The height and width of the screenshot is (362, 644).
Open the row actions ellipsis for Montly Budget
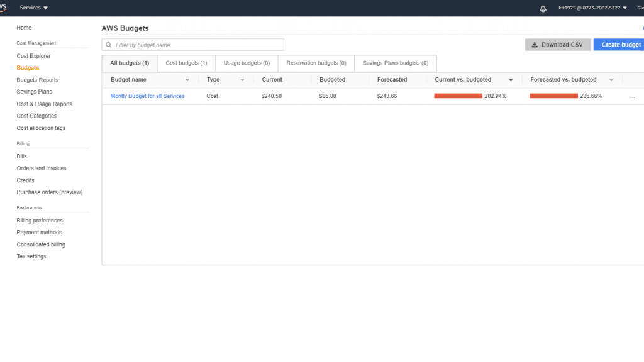click(x=633, y=96)
